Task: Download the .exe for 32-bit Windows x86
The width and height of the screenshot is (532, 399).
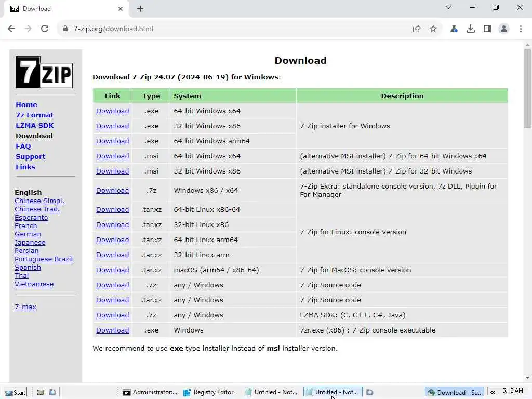Action: click(x=112, y=126)
